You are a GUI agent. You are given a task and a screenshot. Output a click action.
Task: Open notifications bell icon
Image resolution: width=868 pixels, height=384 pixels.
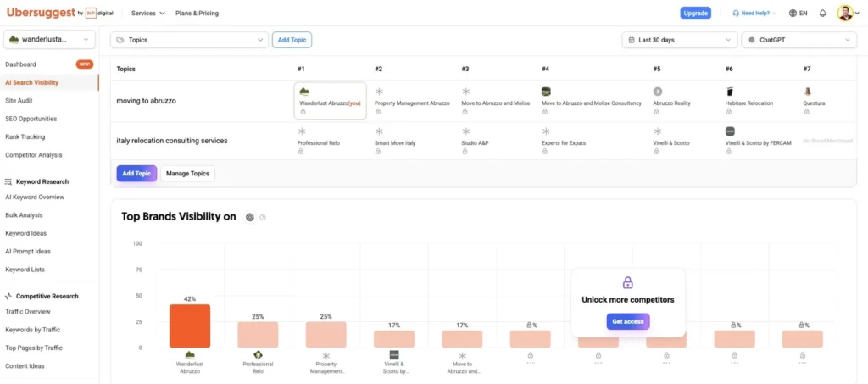(x=822, y=14)
